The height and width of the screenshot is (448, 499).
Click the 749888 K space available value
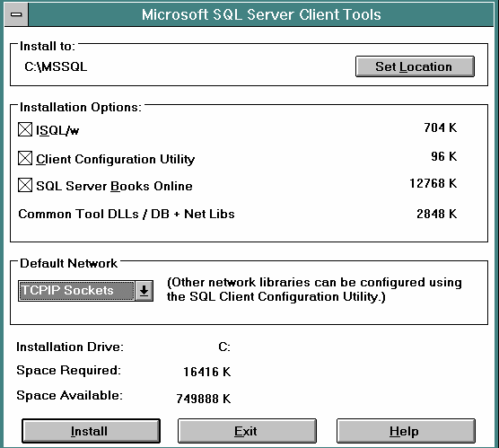click(204, 399)
